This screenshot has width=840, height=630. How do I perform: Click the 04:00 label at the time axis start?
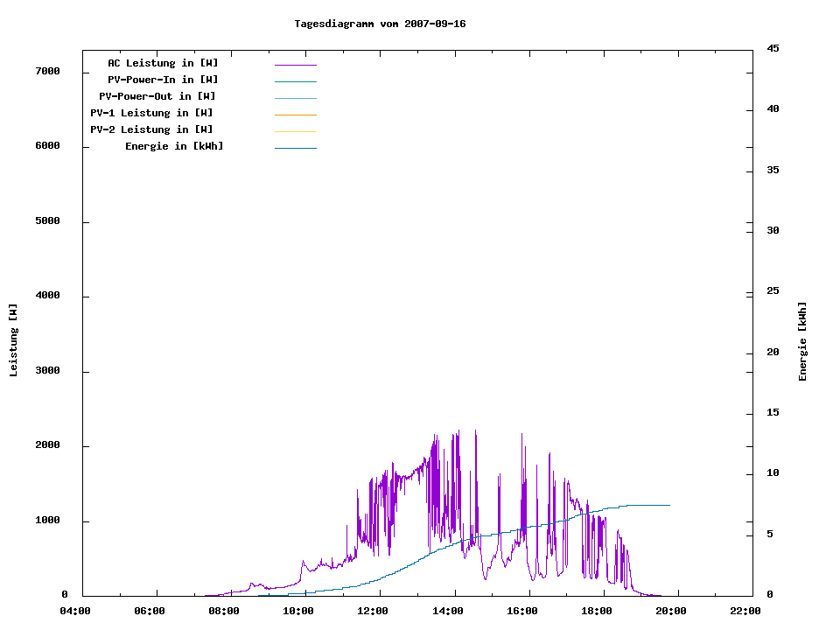click(75, 611)
